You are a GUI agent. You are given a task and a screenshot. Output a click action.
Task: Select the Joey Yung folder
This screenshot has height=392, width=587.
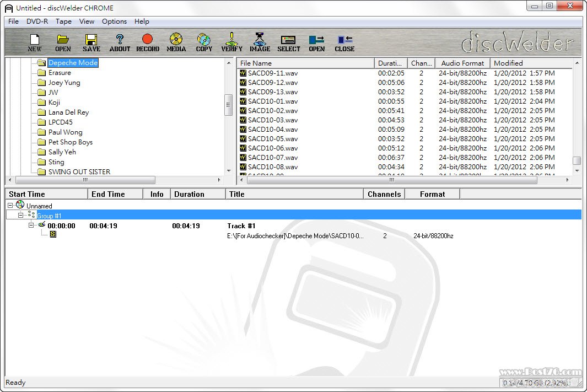coord(64,82)
